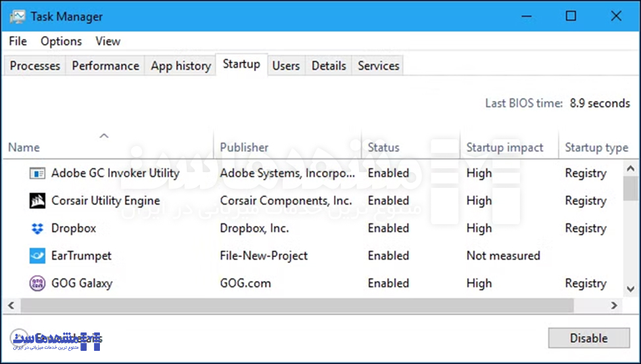Switch to the App history tab

click(x=181, y=66)
